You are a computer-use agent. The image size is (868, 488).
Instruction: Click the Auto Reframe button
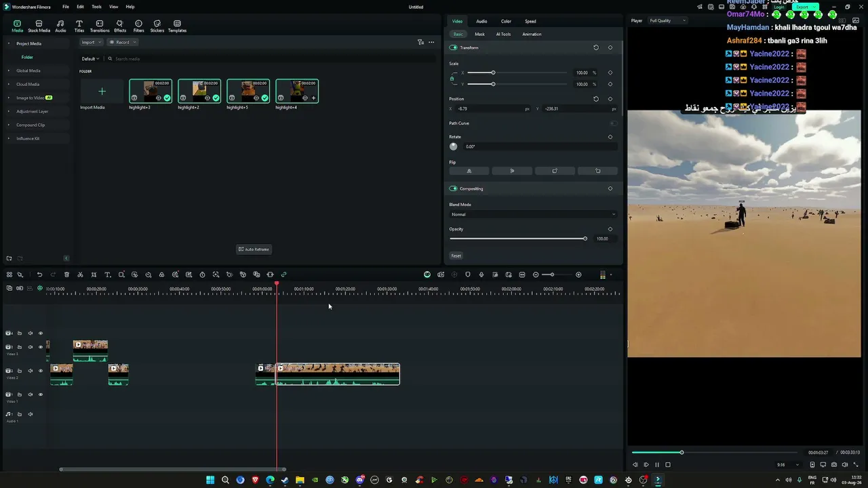(254, 249)
